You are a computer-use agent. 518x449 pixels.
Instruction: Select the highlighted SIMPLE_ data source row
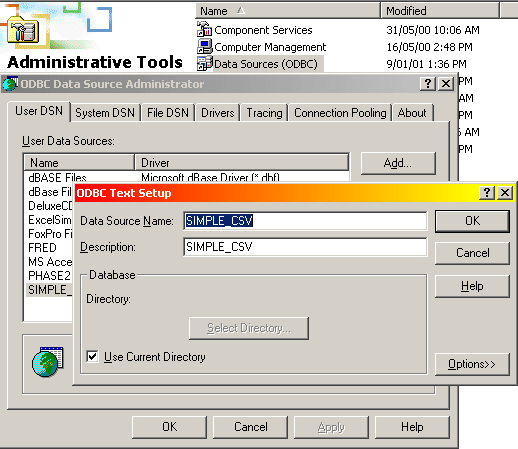click(49, 290)
